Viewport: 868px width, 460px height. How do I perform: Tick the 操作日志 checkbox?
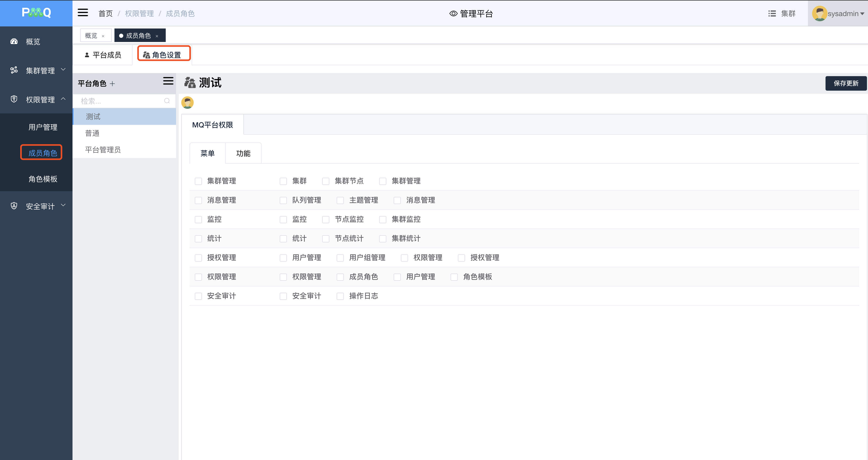(340, 296)
